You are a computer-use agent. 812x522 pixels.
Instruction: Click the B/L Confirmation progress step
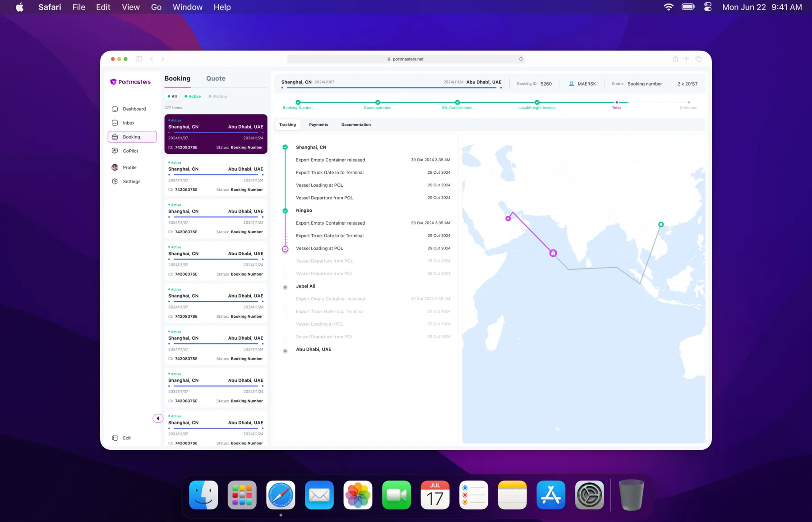pyautogui.click(x=457, y=105)
